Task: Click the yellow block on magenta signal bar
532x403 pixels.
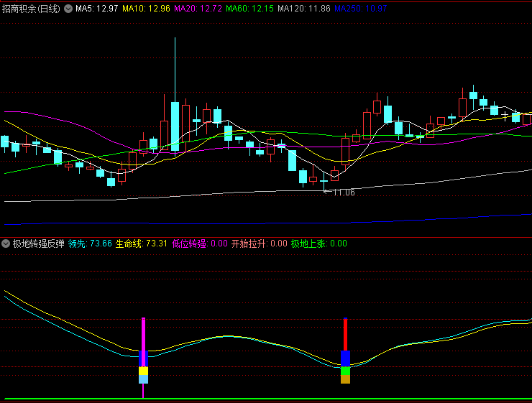Action: click(x=144, y=371)
